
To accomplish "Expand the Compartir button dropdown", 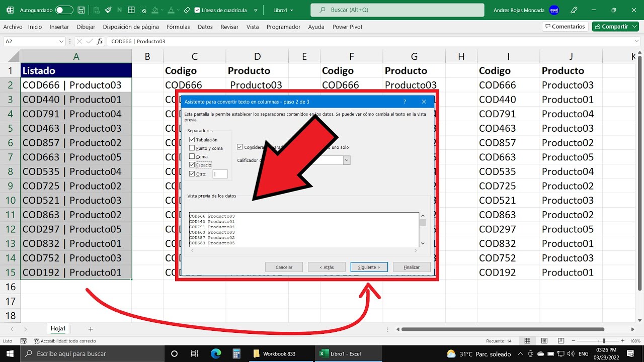I will (x=634, y=27).
